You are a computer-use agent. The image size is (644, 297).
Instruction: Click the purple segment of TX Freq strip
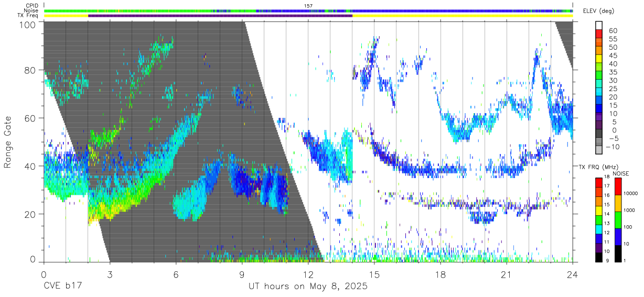pos(220,15)
